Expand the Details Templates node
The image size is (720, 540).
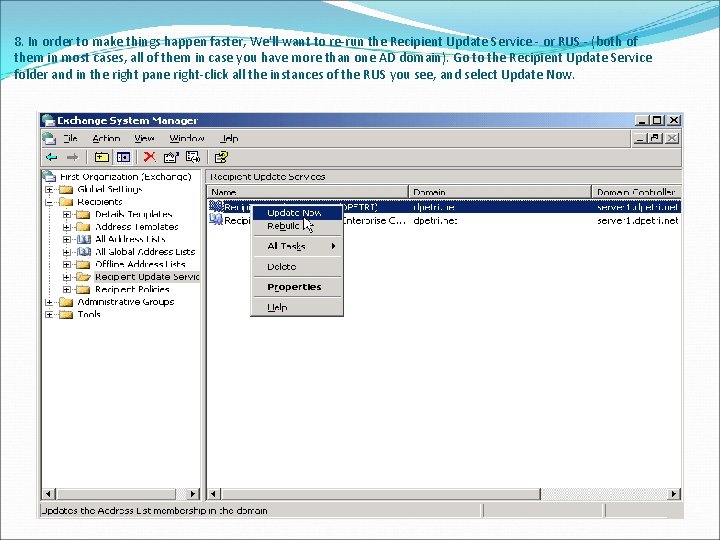(x=67, y=214)
